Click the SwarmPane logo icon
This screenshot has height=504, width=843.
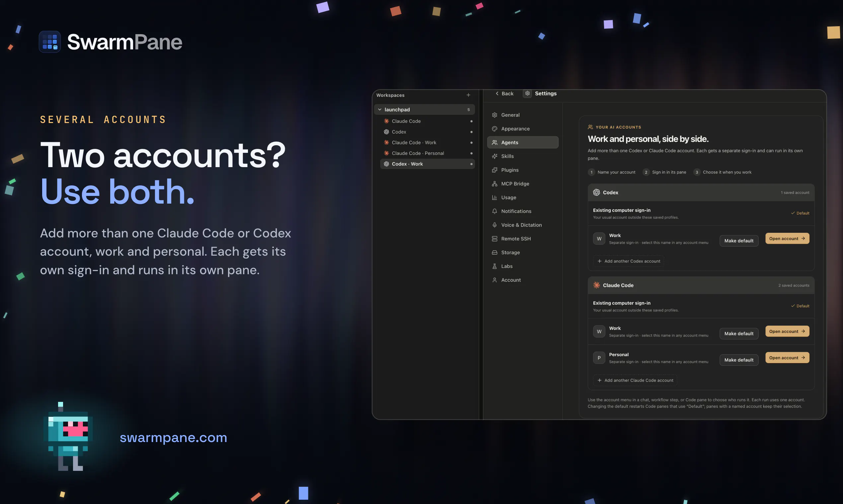coord(50,42)
